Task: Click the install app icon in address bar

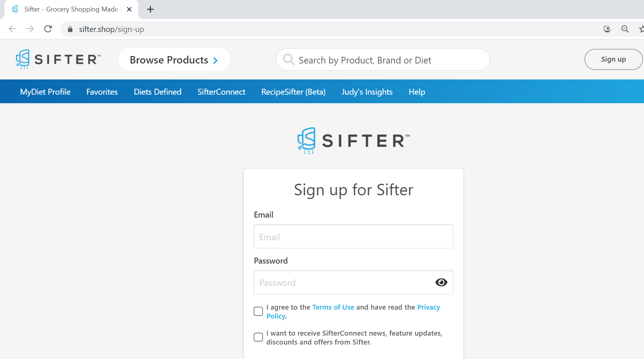Action: pyautogui.click(x=607, y=29)
